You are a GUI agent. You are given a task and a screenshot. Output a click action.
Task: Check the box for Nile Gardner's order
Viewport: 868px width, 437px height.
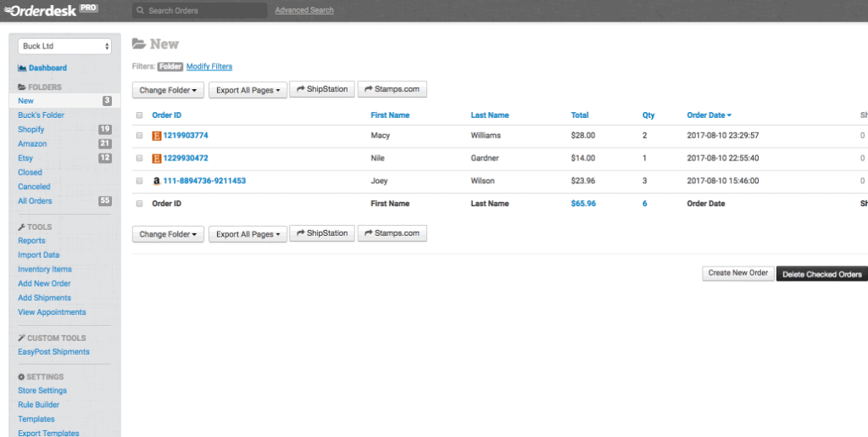coord(140,159)
